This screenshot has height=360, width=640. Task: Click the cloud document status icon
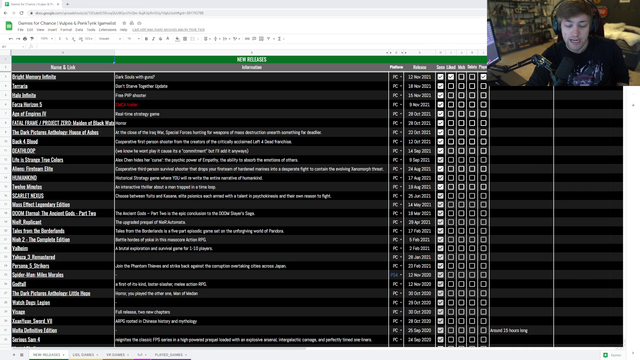[139, 23]
